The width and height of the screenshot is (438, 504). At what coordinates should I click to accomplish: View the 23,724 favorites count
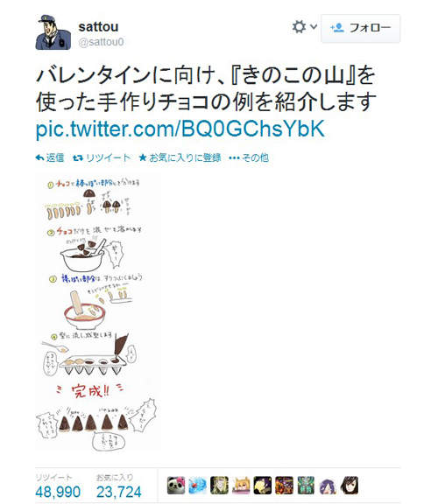[x=119, y=492]
